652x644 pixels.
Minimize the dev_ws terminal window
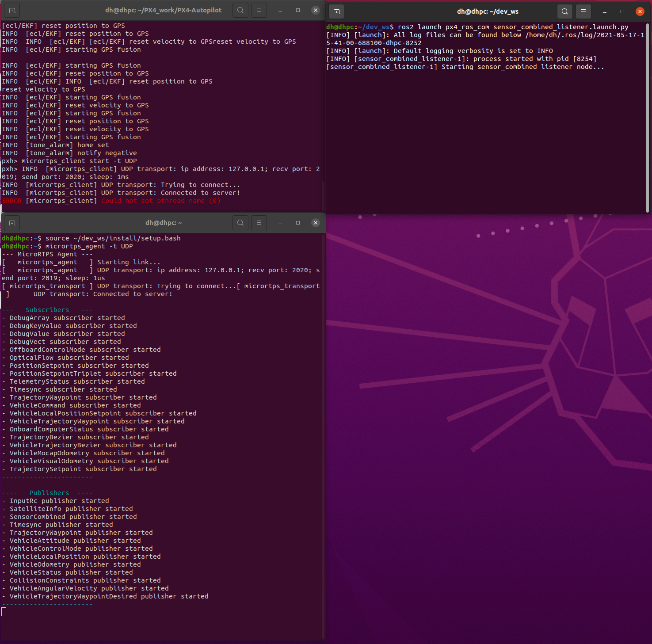tap(605, 11)
